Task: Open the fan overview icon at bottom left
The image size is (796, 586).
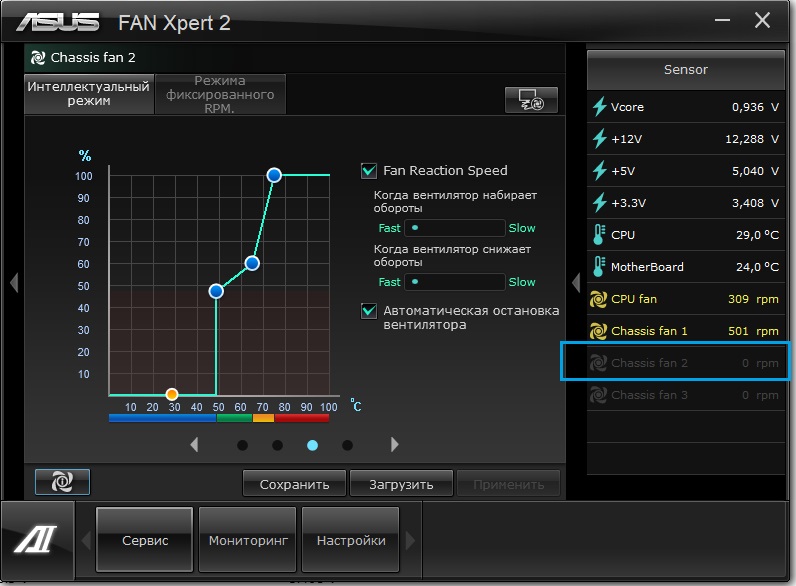Action: [62, 481]
